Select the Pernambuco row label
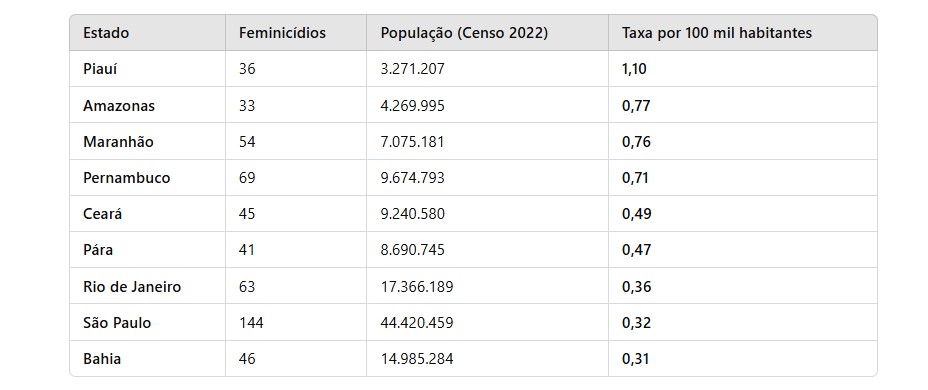928x390 pixels. (x=127, y=178)
